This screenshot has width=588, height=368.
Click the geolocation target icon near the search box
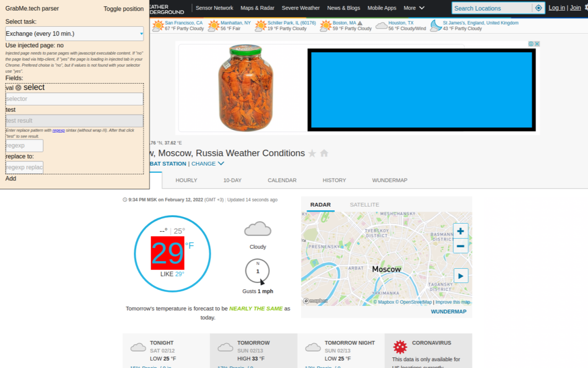click(538, 8)
